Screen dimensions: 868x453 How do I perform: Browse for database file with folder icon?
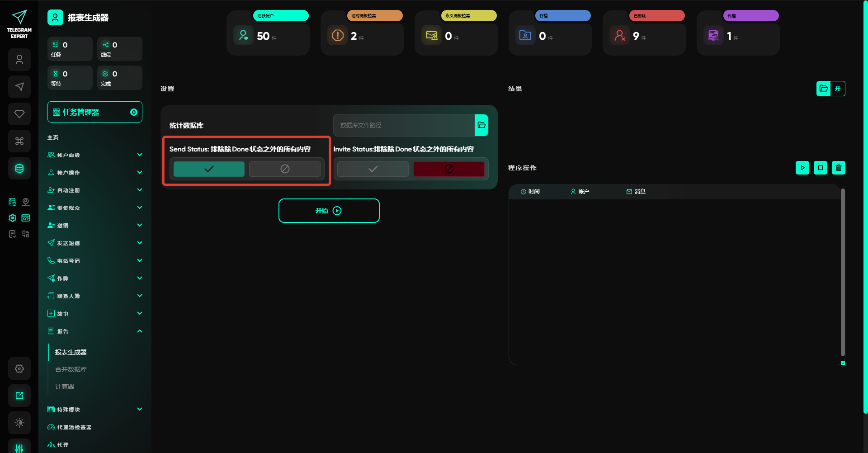(481, 125)
